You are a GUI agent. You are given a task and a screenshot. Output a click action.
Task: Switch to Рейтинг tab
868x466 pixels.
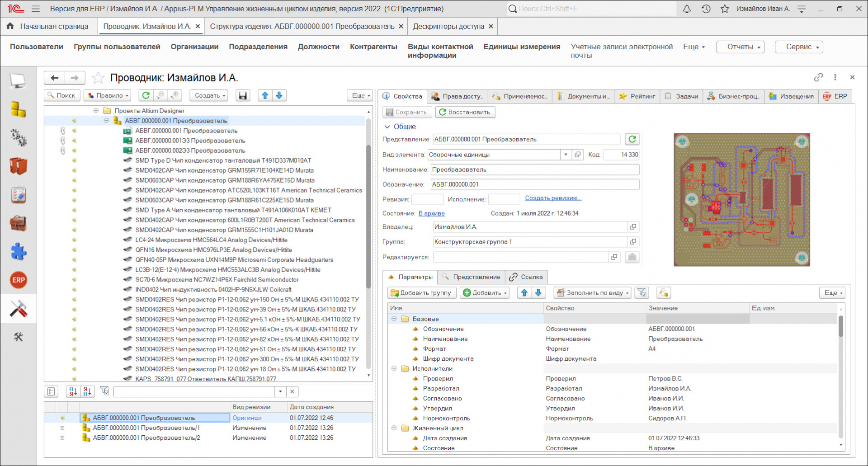click(637, 96)
